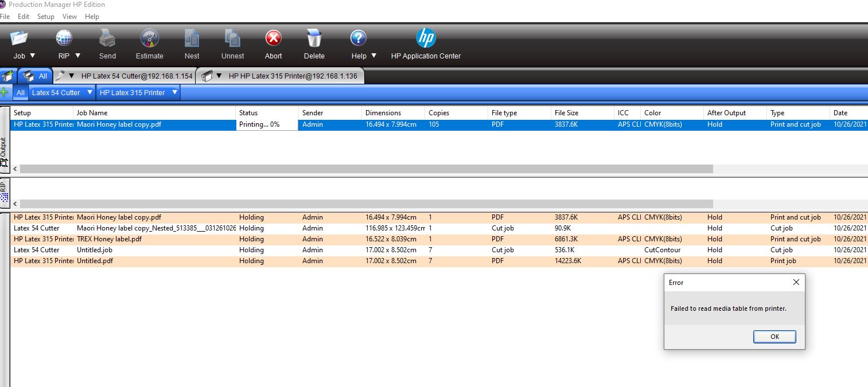Click the cutter device icon in tab bar
This screenshot has width=868, height=387.
pyautogui.click(x=60, y=76)
